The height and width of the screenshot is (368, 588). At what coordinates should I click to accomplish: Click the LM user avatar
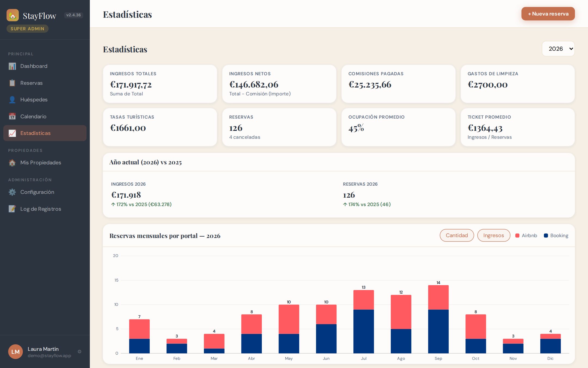click(x=16, y=352)
